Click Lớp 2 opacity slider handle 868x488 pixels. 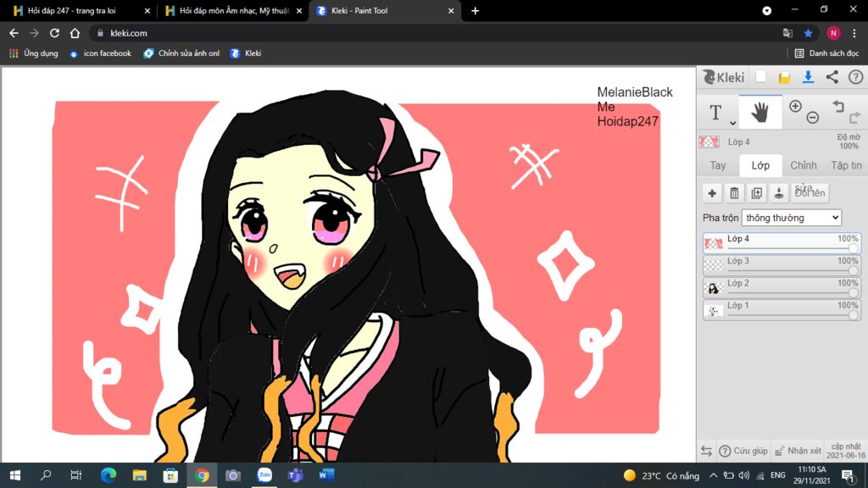pos(853,292)
